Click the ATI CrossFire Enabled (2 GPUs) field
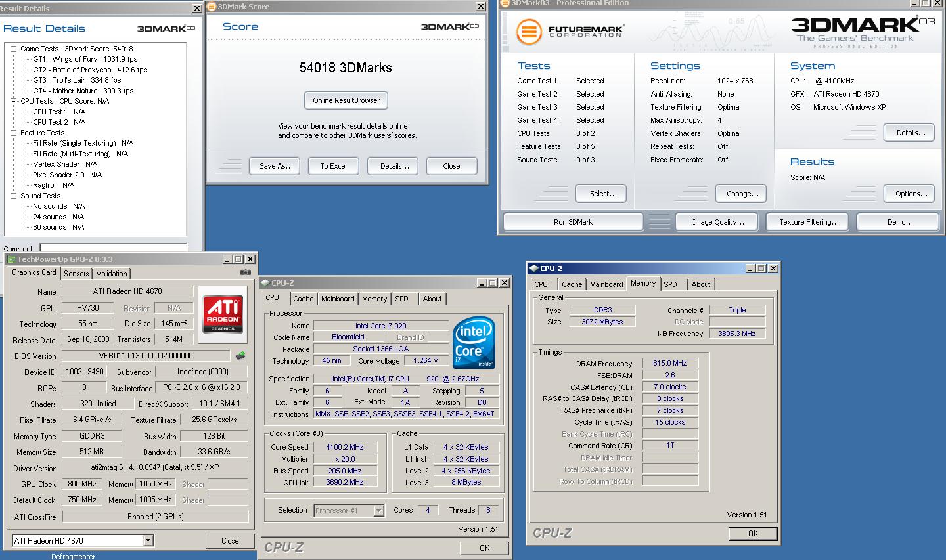 point(155,517)
